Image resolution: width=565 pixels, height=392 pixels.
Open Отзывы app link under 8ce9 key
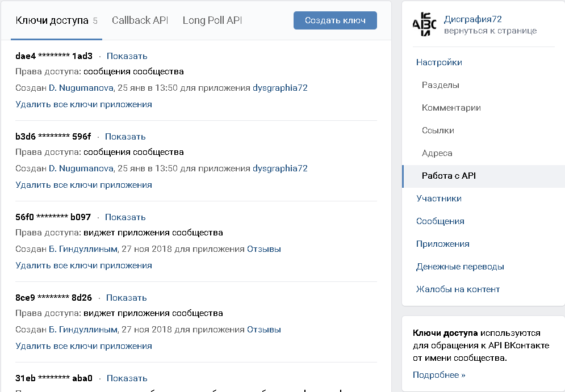click(264, 330)
